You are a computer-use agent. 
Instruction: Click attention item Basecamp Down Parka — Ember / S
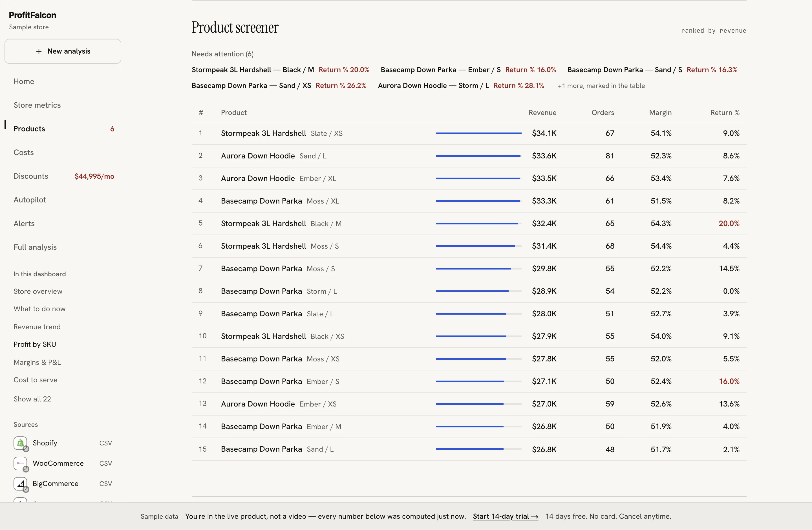tap(468, 70)
